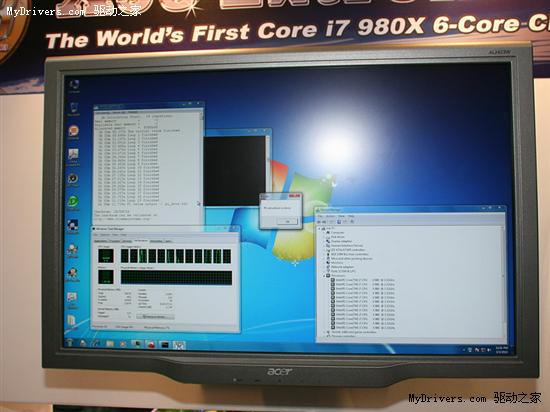The width and height of the screenshot is (550, 412).
Task: Open Computer icon on the desktop
Action: pyautogui.click(x=74, y=86)
